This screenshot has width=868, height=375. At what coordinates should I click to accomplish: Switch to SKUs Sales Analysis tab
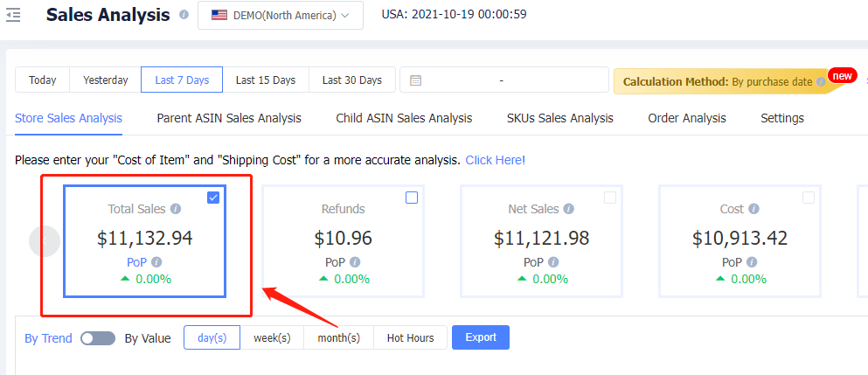(x=560, y=118)
